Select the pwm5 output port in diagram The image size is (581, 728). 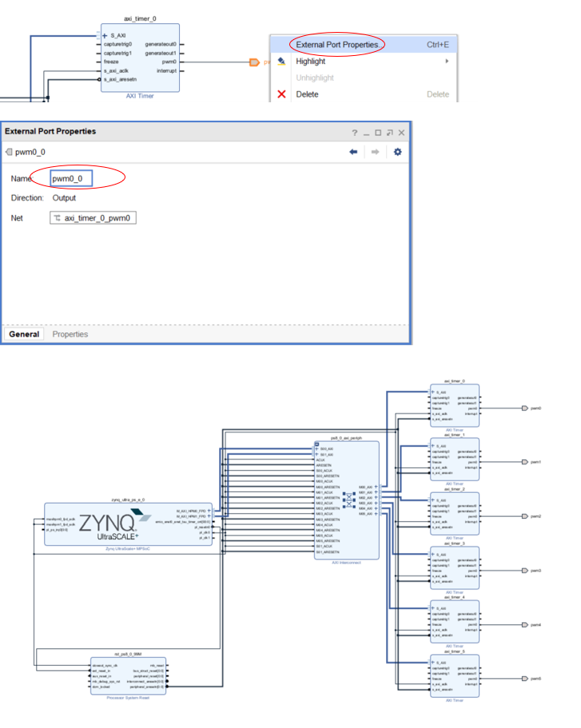pos(523,678)
